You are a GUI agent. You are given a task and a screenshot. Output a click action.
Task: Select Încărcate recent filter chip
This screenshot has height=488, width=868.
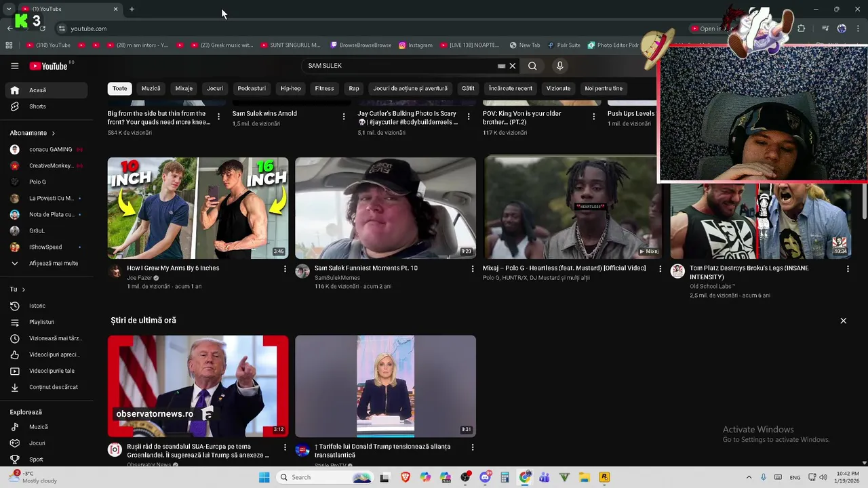click(511, 88)
